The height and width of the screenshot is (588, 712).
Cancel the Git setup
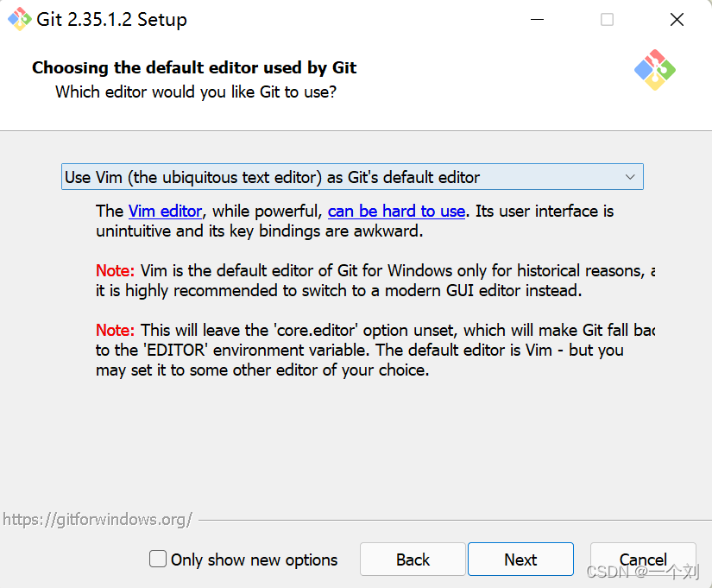pyautogui.click(x=643, y=560)
